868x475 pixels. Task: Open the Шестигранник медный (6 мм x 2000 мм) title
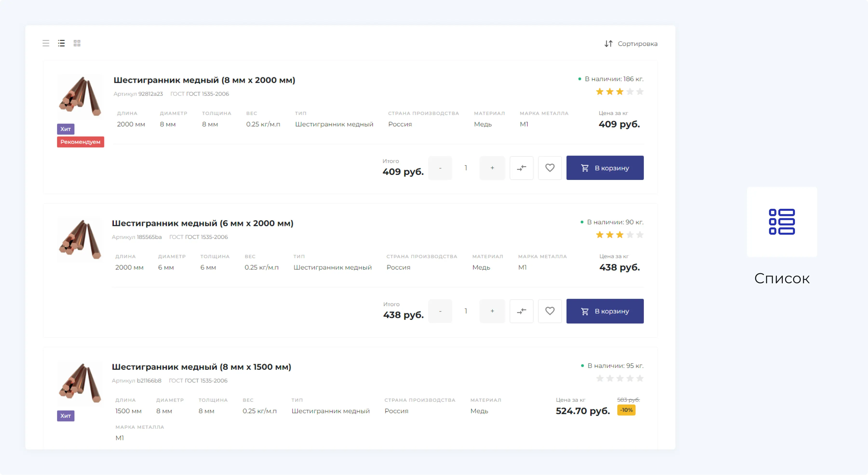pos(202,223)
